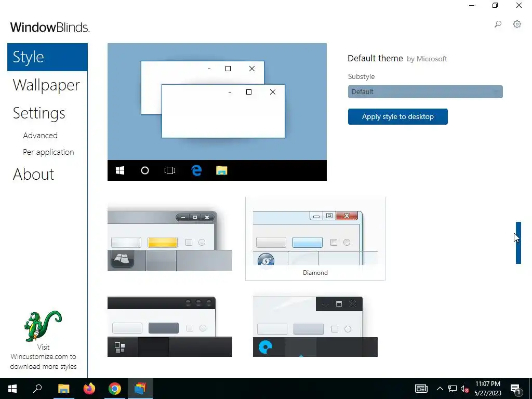The height and width of the screenshot is (399, 532).
Task: Visit Wincustomize.com to download more styles
Action: (44, 357)
